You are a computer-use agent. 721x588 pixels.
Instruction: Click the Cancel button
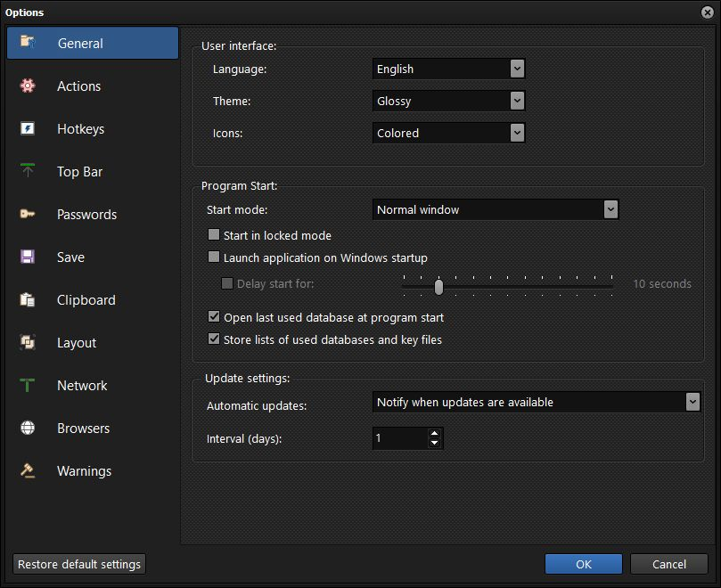[669, 564]
